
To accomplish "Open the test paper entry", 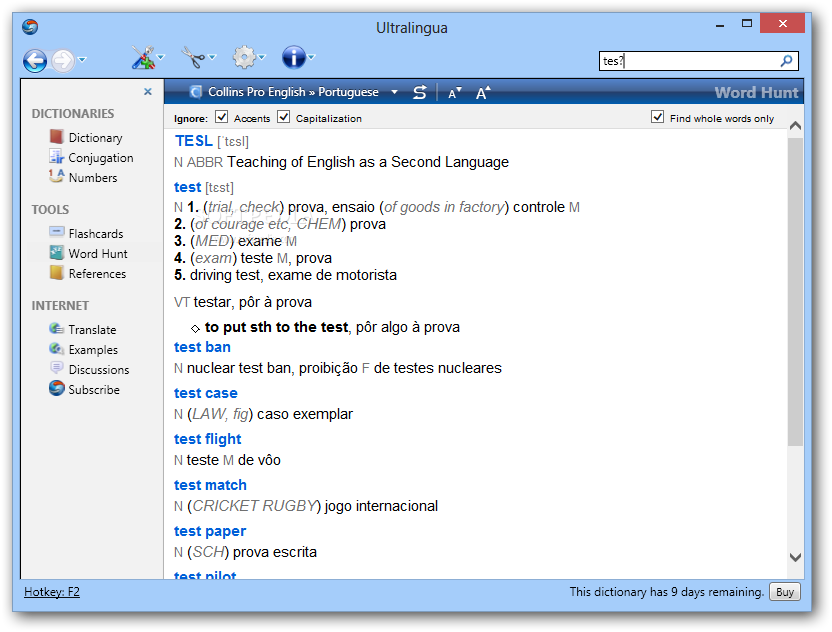I will point(210,532).
